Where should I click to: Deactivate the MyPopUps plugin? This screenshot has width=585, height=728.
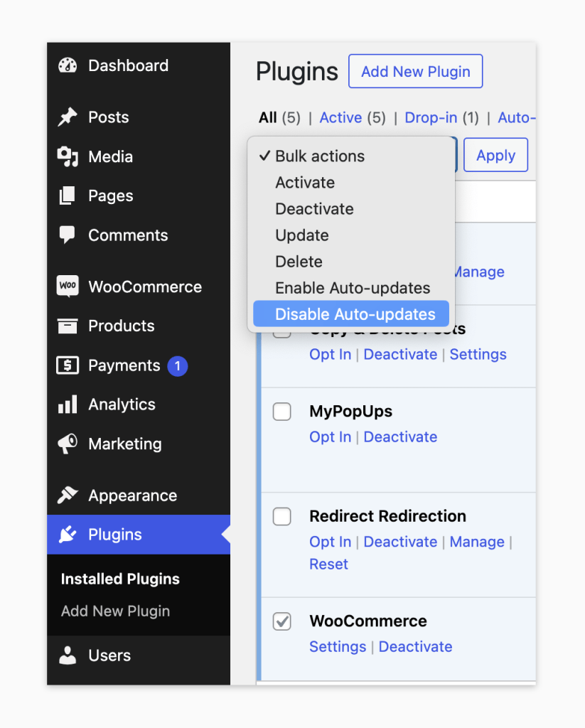tap(400, 437)
